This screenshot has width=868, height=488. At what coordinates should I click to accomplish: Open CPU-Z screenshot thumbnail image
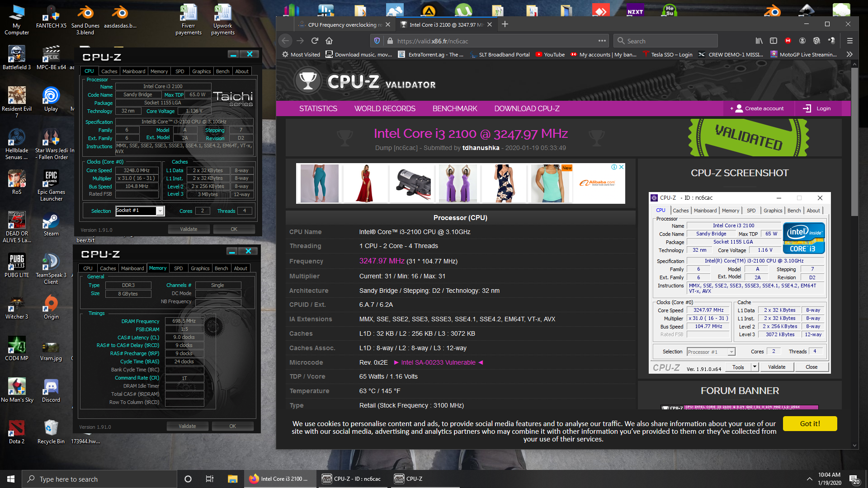(x=740, y=283)
